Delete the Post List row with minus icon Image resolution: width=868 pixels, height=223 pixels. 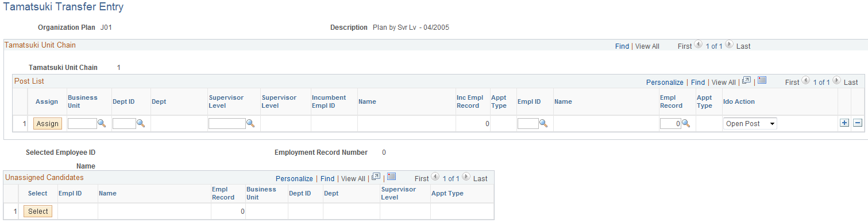(857, 123)
